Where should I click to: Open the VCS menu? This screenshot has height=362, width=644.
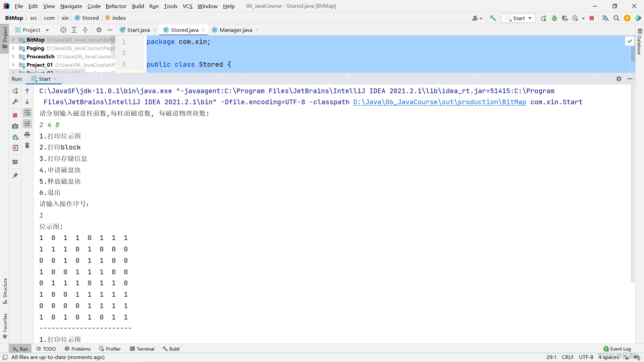coord(187,6)
